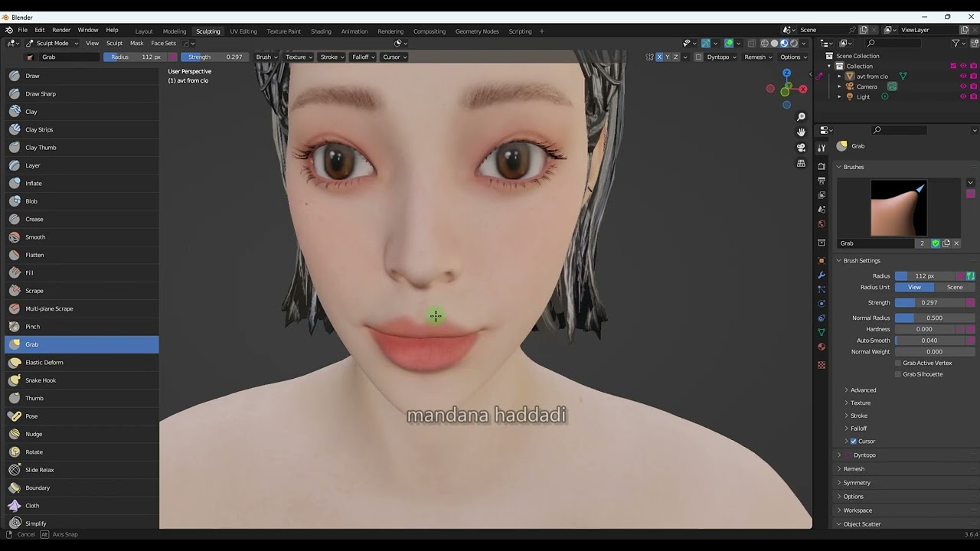Select the Clay brush
This screenshot has width=980, height=551.
click(81, 112)
